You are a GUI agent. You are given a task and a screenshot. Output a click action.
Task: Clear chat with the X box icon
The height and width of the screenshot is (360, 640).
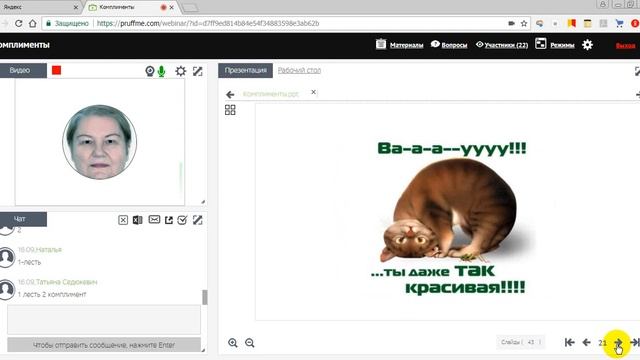pos(123,220)
